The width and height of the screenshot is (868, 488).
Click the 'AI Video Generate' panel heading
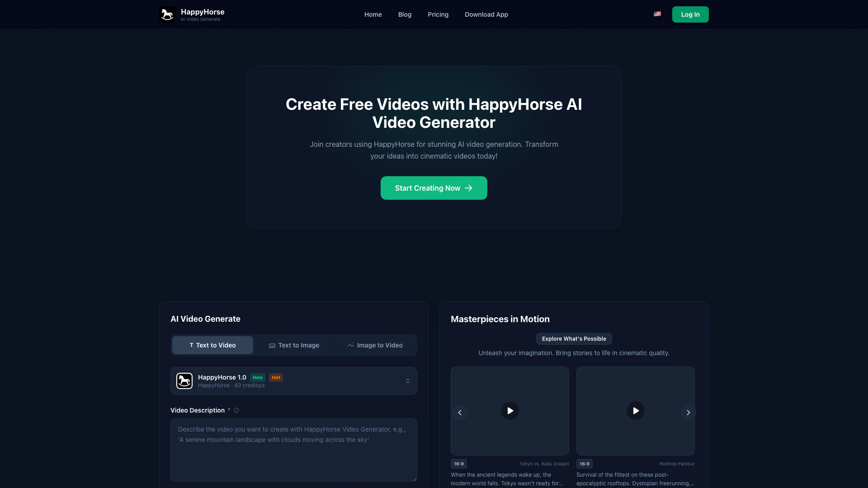[x=205, y=319]
